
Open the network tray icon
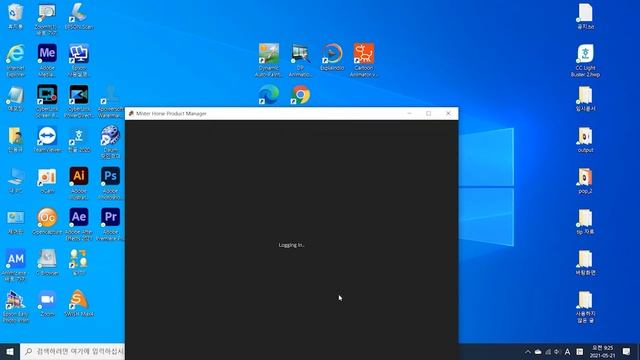pyautogui.click(x=548, y=352)
